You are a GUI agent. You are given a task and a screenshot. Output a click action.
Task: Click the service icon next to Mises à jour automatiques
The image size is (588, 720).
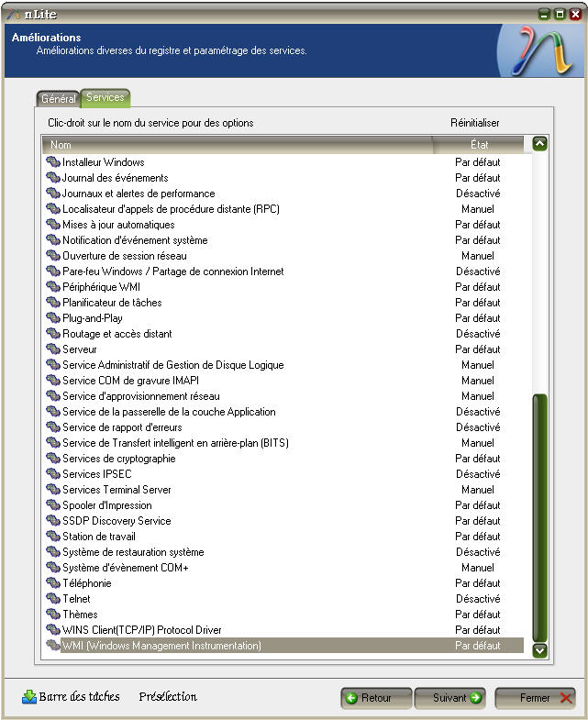coord(53,224)
